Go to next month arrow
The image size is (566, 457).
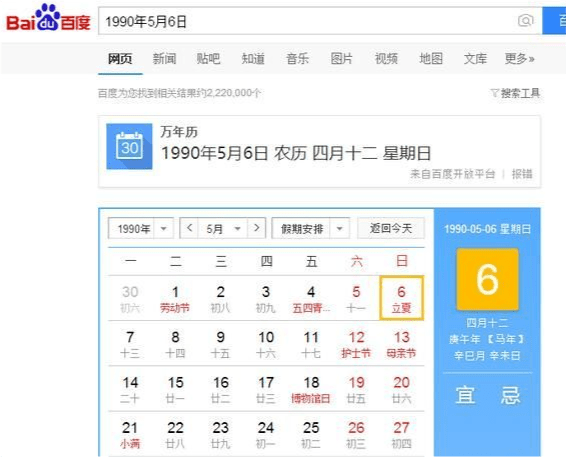(257, 228)
